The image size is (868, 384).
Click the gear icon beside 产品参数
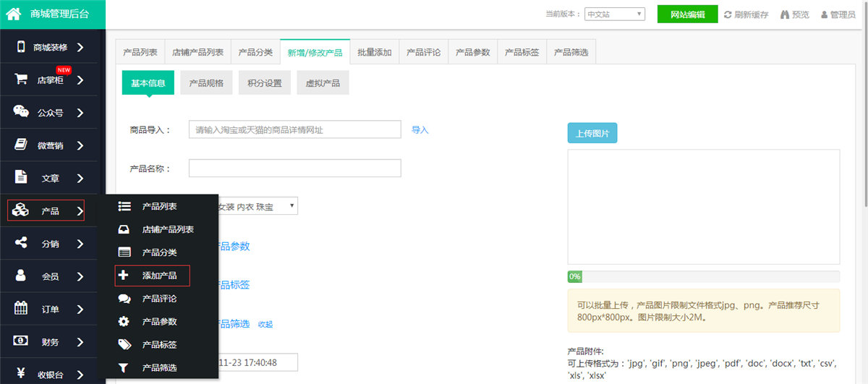[124, 321]
